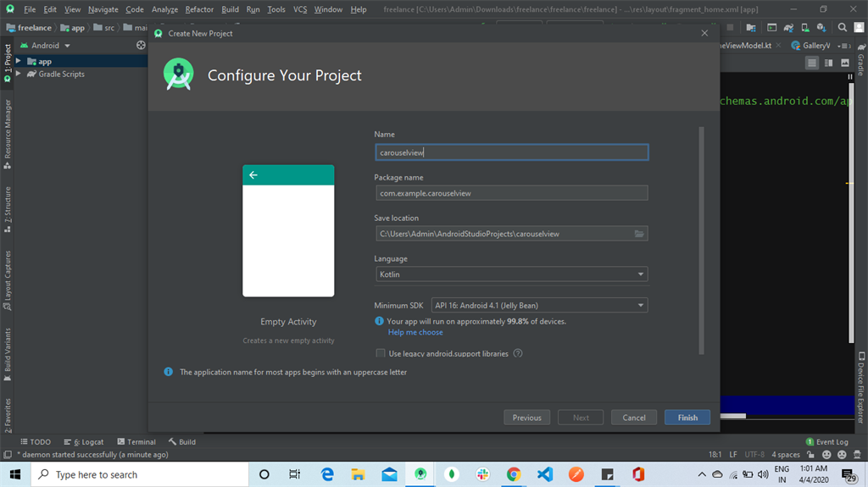Screen dimensions: 868x487
Task: Click the Finish button
Action: (x=687, y=418)
